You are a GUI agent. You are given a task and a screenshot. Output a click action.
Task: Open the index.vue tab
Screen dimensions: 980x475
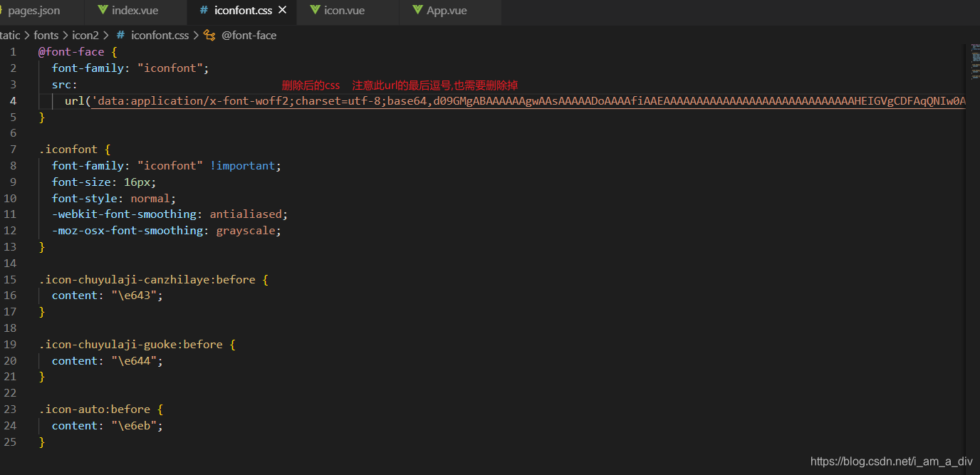pos(135,11)
